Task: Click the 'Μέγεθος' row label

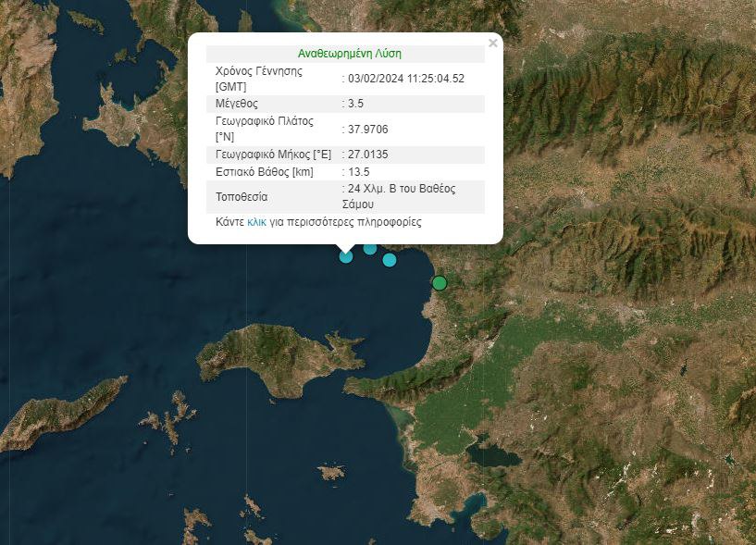Action: pyautogui.click(x=236, y=104)
